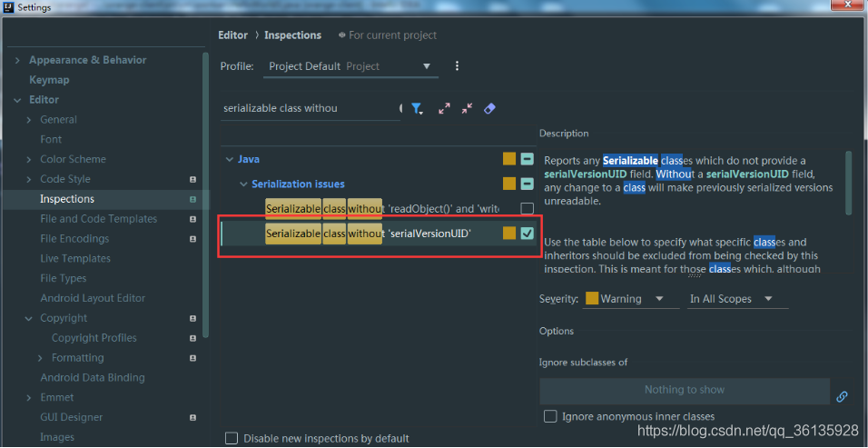This screenshot has width=868, height=448.
Task: Click the Java group severity color swatch
Action: (x=509, y=159)
